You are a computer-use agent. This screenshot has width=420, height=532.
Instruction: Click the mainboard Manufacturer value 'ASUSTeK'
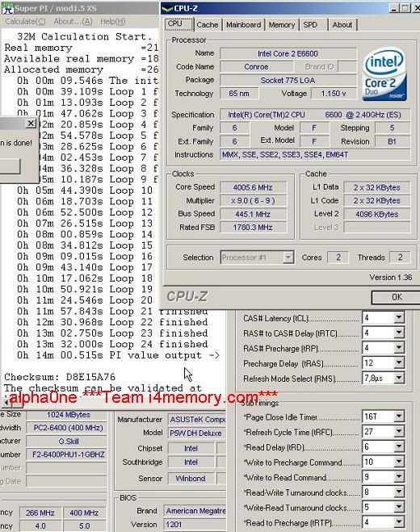[197, 420]
